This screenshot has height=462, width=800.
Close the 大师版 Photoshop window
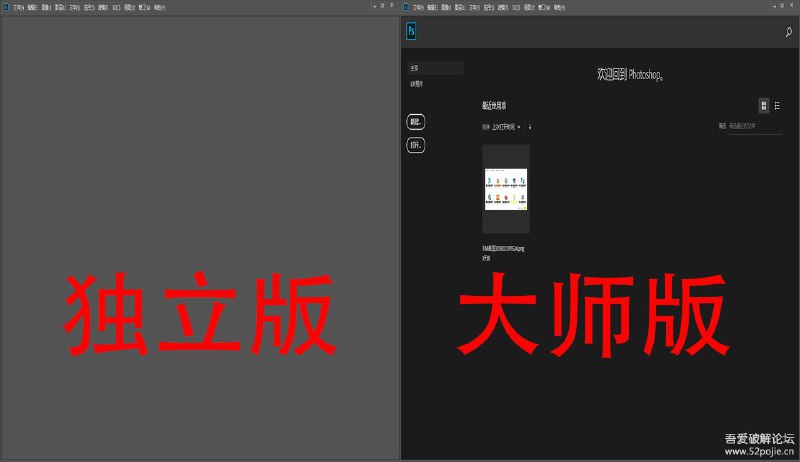pos(792,6)
